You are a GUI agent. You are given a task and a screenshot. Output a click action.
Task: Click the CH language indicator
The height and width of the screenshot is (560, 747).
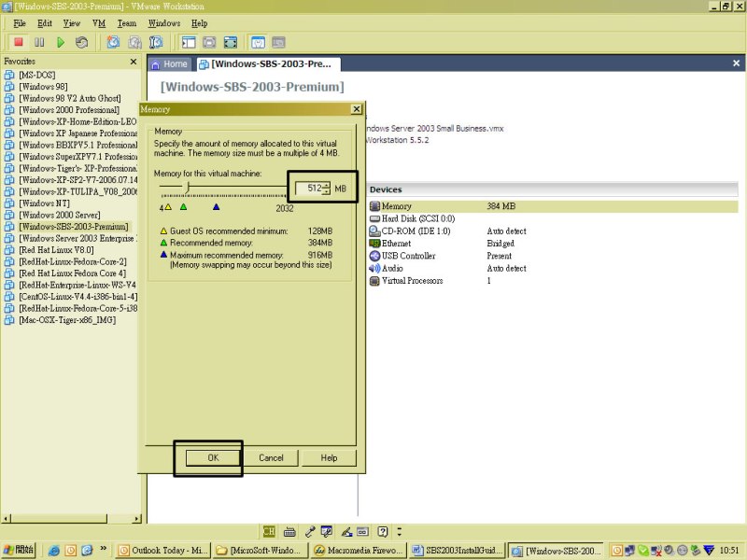(269, 531)
